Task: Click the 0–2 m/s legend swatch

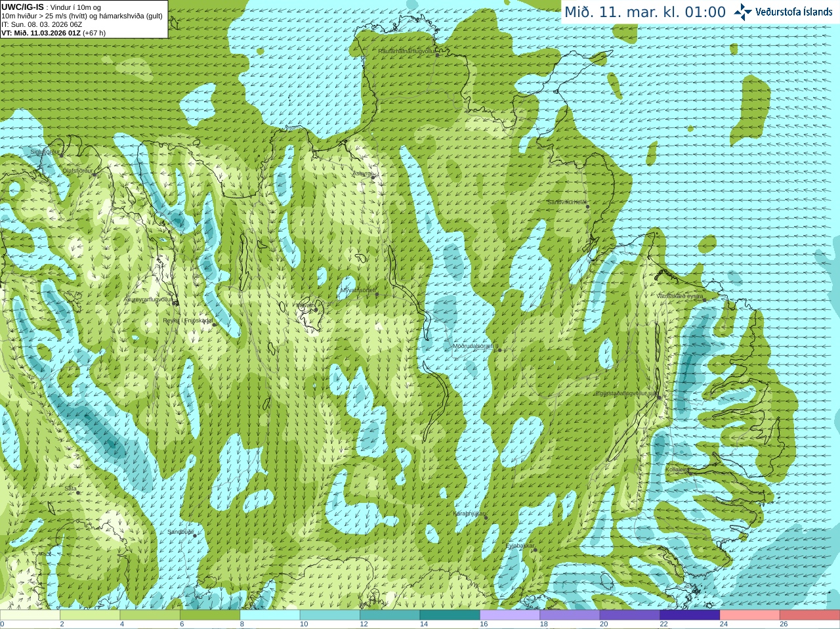Action: point(30,615)
